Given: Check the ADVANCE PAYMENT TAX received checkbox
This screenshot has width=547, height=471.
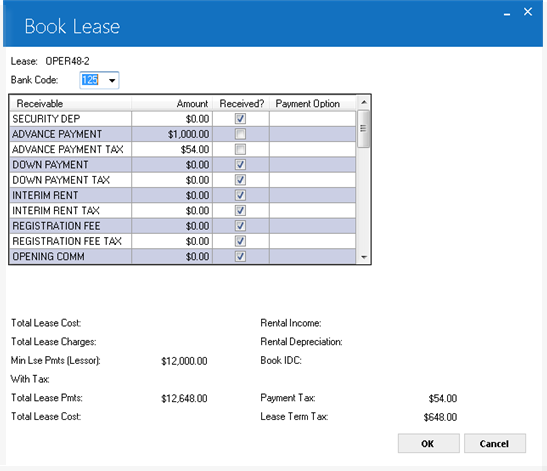Looking at the screenshot, I should pyautogui.click(x=240, y=149).
